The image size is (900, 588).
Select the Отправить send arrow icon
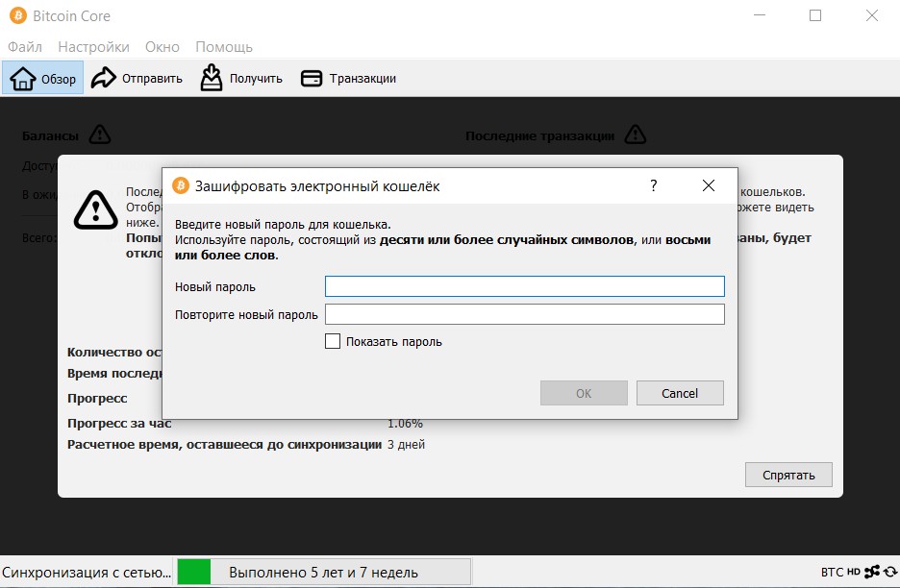point(104,77)
